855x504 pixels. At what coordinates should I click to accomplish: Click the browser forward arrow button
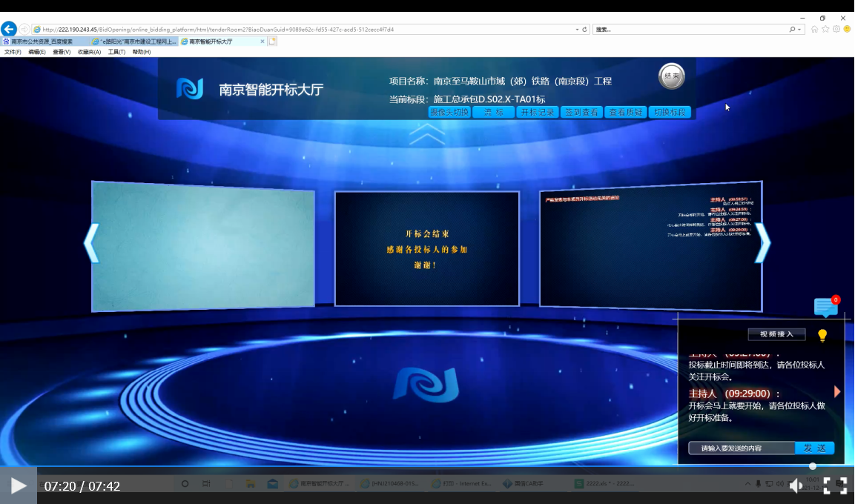tap(24, 30)
